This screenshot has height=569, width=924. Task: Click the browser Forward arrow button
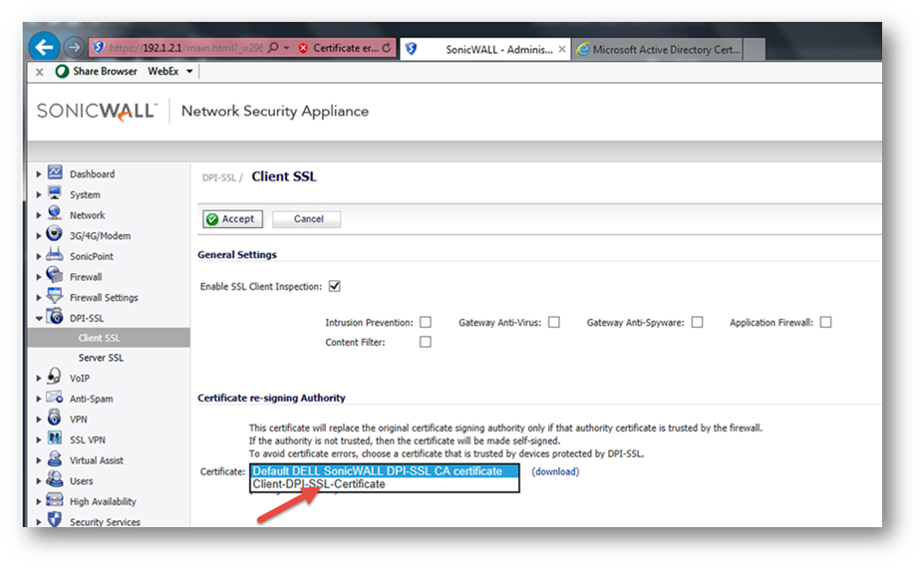pos(74,47)
